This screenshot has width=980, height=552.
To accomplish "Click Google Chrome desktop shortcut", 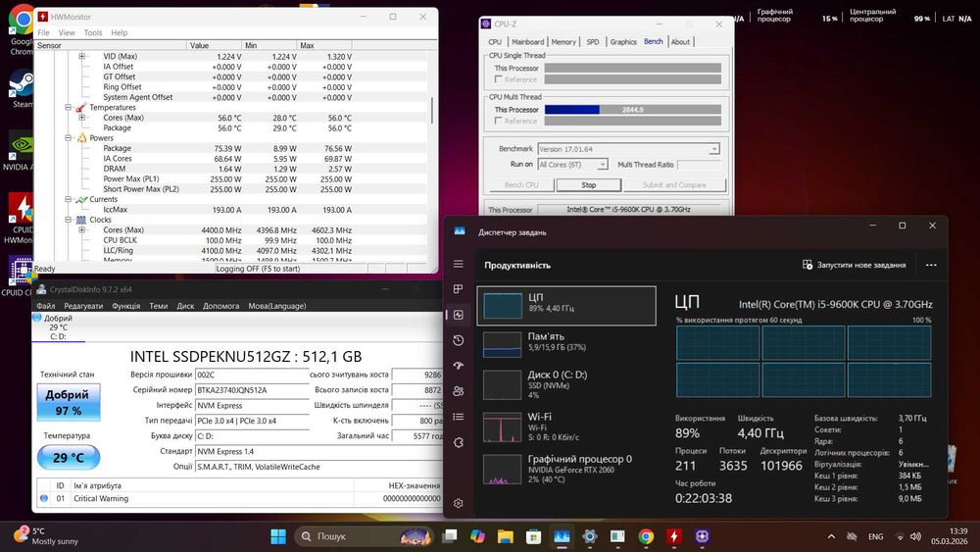I will (x=22, y=29).
